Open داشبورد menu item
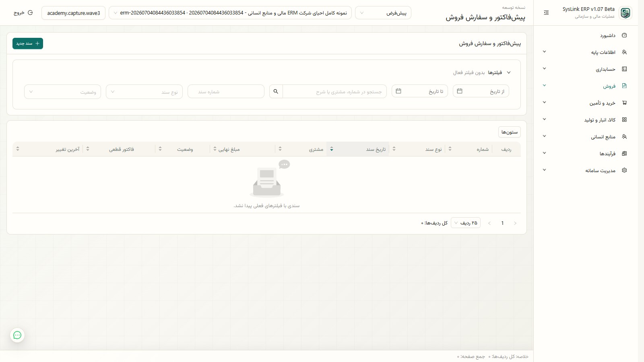 point(586,35)
